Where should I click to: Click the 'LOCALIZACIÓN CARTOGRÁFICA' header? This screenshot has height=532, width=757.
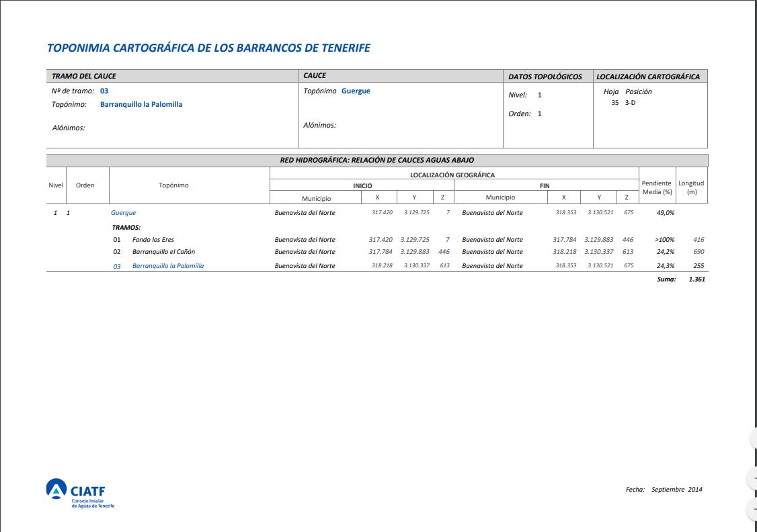648,77
